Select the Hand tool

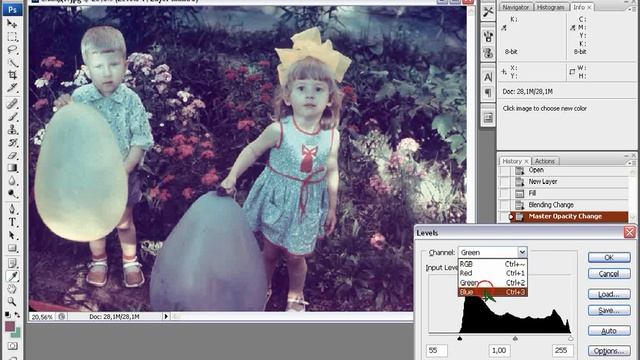click(x=12, y=289)
